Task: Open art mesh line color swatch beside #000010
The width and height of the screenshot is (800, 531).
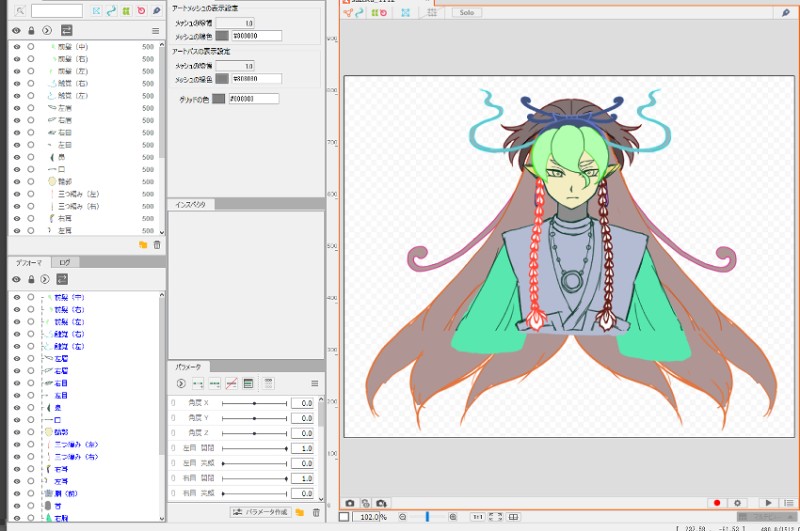Action: click(222, 36)
